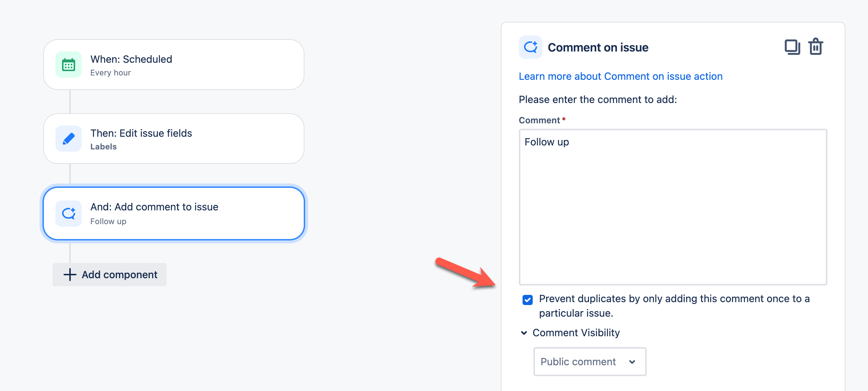
Task: Click the Add component button
Action: pyautogui.click(x=109, y=275)
